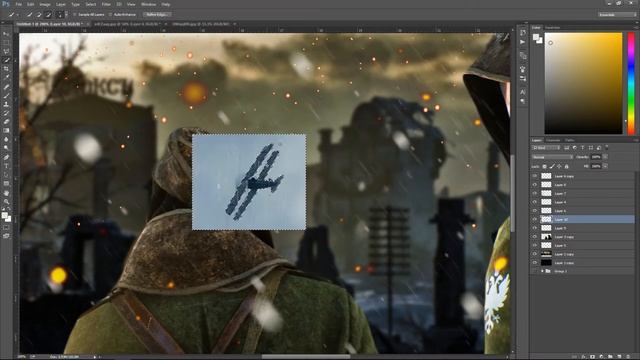This screenshot has height=360, width=640.
Task: Switch to the Channels panel tab
Action: pos(553,140)
